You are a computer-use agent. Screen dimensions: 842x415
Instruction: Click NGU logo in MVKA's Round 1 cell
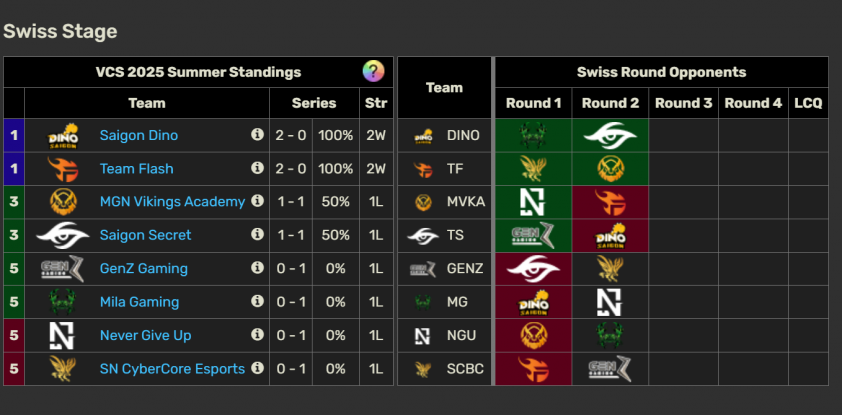point(532,202)
